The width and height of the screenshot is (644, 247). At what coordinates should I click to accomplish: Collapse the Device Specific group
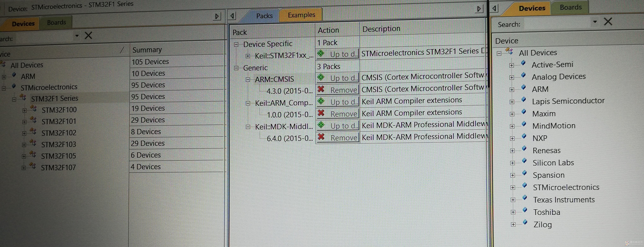tap(236, 45)
